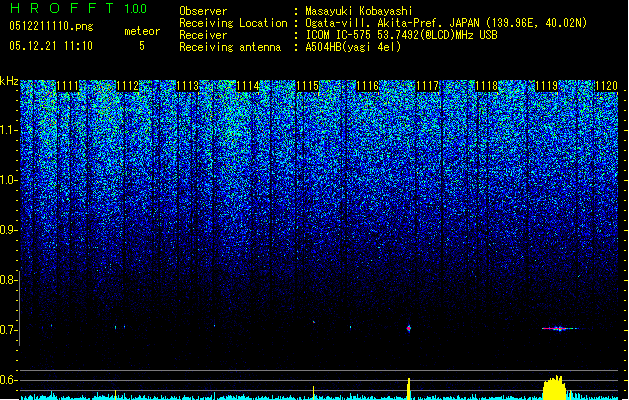
Task: Click the "meteor" count label
Action: [x=142, y=31]
